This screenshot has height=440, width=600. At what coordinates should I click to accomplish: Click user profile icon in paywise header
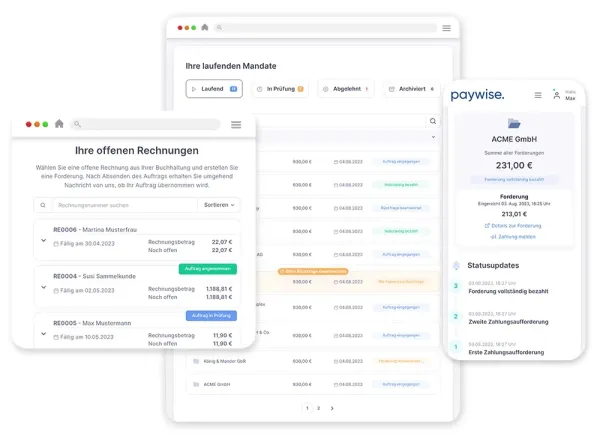[x=556, y=95]
